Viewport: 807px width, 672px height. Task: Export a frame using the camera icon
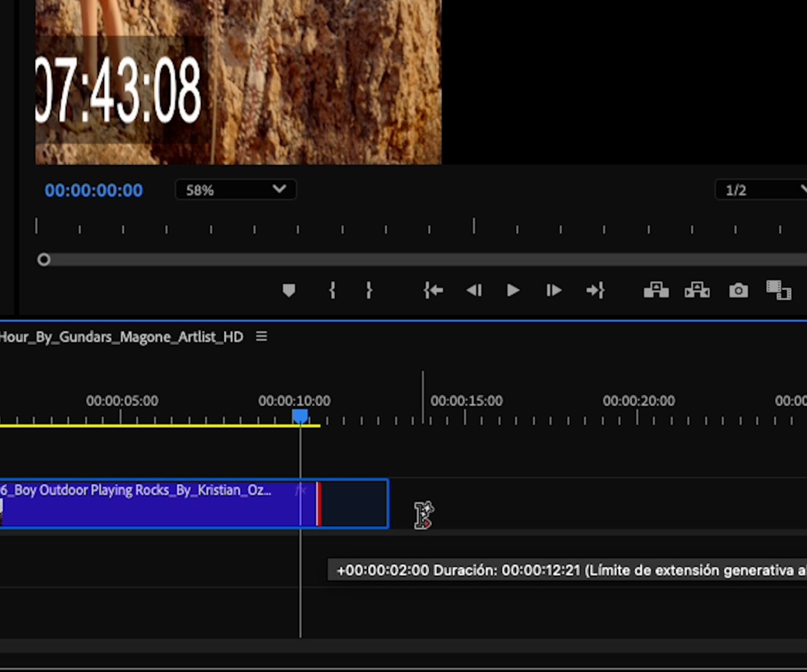point(738,290)
